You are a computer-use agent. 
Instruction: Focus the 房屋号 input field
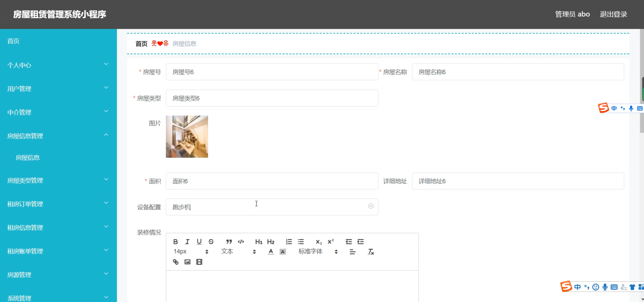[272, 72]
